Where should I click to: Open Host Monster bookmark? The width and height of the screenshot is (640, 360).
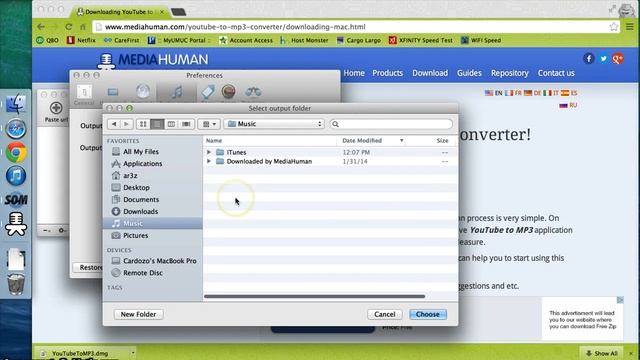point(304,40)
